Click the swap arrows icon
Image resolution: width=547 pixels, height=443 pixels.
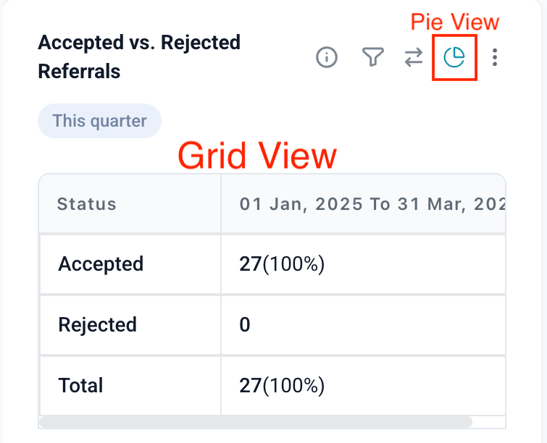[413, 57]
